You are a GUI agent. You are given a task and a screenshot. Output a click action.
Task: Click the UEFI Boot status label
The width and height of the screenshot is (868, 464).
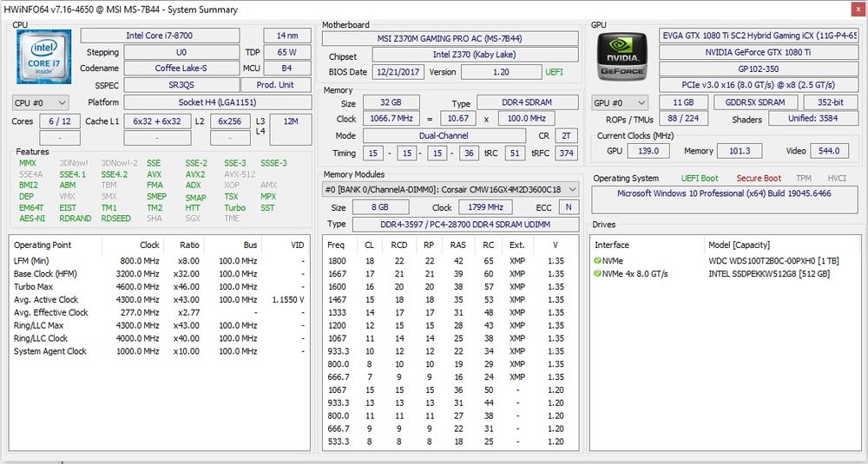(x=700, y=178)
